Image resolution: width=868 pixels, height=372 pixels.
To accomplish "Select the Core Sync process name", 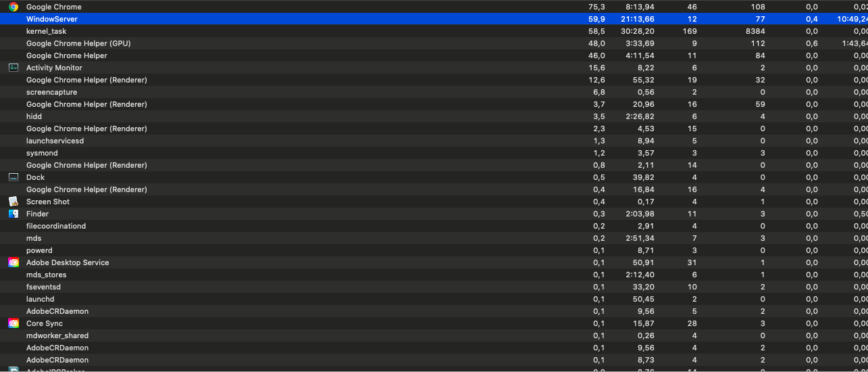I will (45, 323).
